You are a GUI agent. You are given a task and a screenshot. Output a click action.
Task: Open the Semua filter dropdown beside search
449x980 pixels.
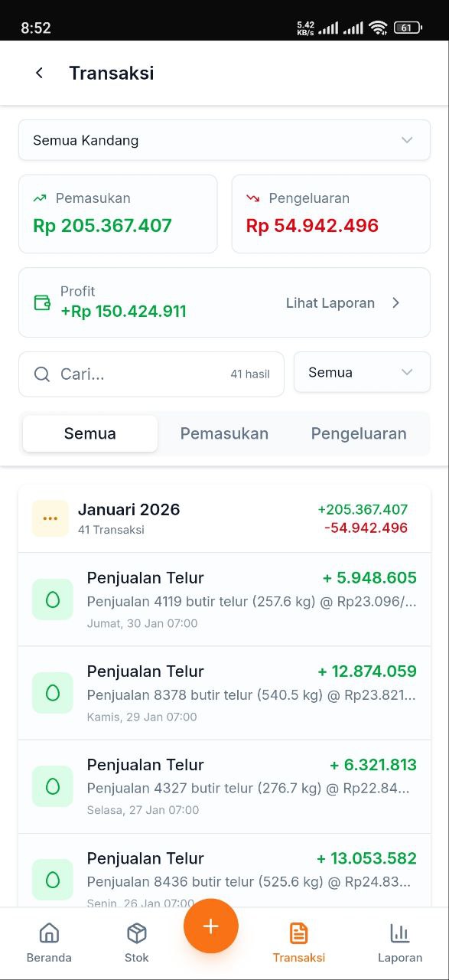(x=361, y=372)
